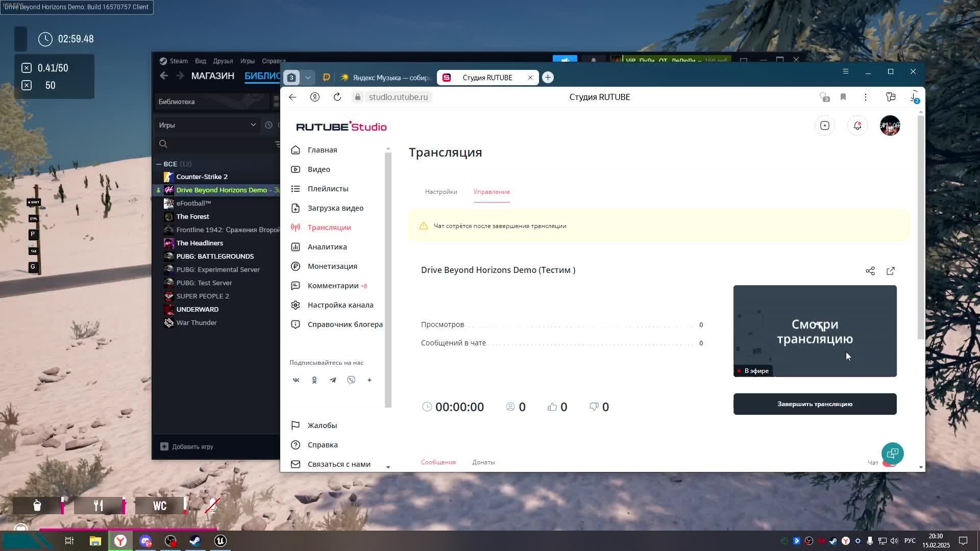This screenshot has width=980, height=551.
Task: Open the Друзья menu in Steam
Action: point(223,61)
